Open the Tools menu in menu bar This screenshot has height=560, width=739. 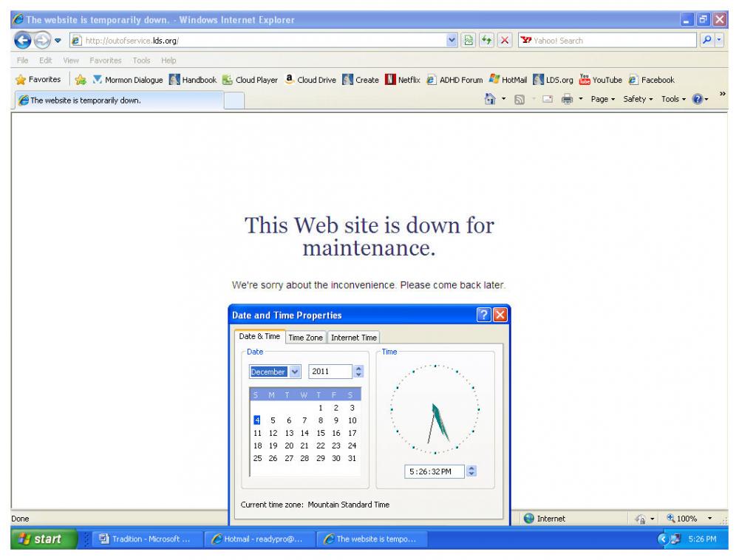141,61
